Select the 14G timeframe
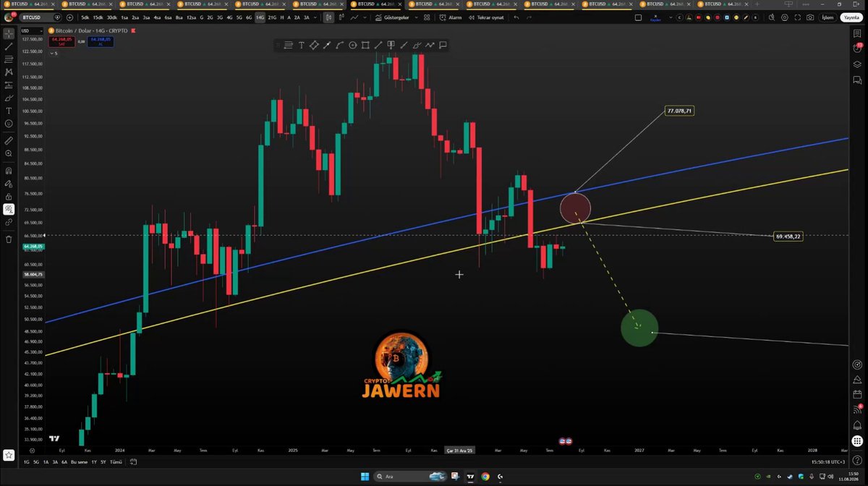 (260, 17)
